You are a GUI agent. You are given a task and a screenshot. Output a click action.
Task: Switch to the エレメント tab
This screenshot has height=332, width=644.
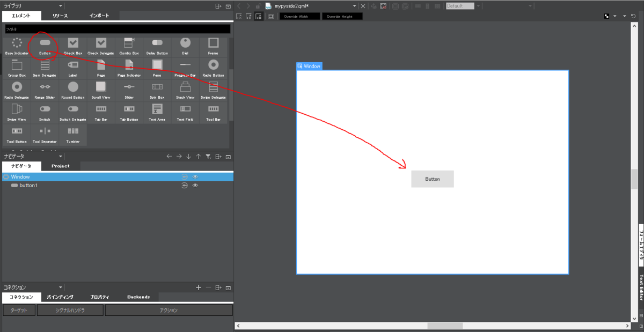pyautogui.click(x=21, y=16)
